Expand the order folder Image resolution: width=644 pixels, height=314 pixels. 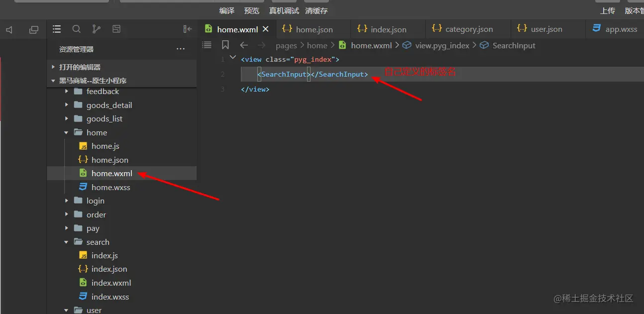tap(67, 214)
